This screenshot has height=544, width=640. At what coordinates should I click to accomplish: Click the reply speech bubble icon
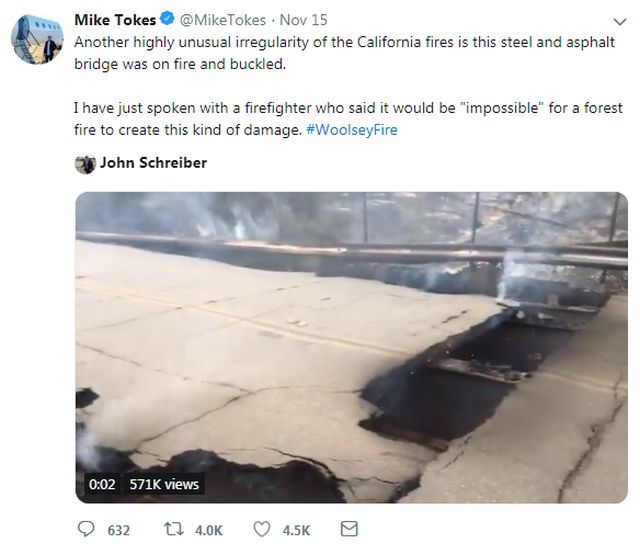86,529
